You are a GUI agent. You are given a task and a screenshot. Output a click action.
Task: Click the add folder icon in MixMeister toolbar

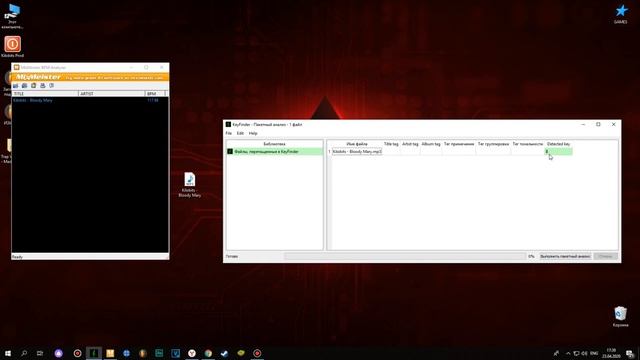click(24, 86)
